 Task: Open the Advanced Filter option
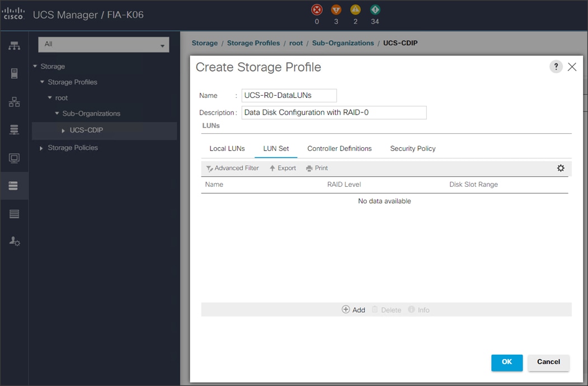click(232, 168)
